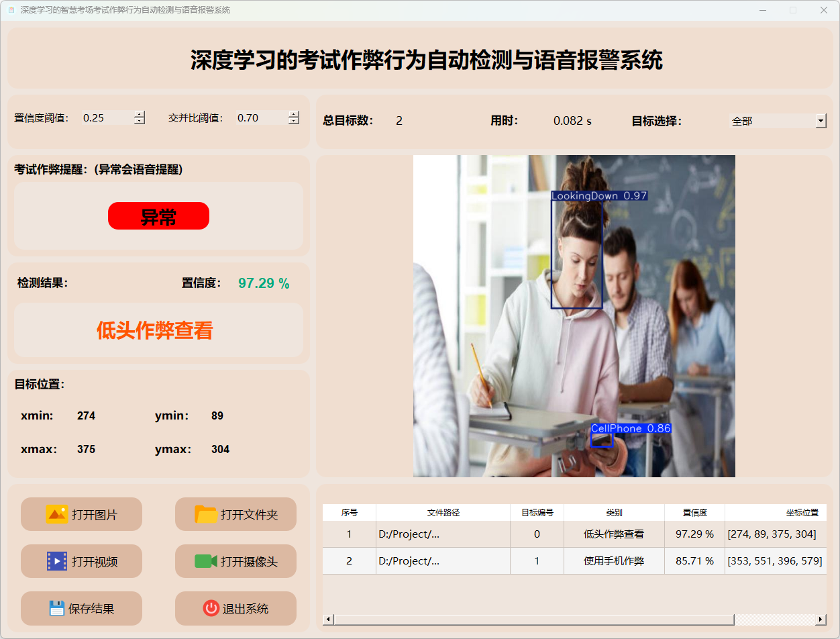Image resolution: width=840 pixels, height=639 pixels.
Task: Click the 序号 column header
Action: (x=350, y=512)
